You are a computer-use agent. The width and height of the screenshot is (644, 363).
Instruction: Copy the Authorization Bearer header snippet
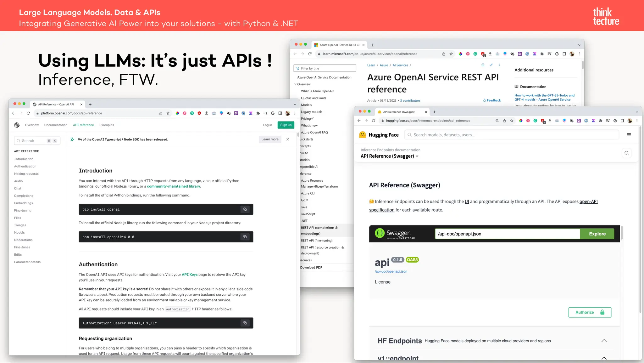[245, 323]
